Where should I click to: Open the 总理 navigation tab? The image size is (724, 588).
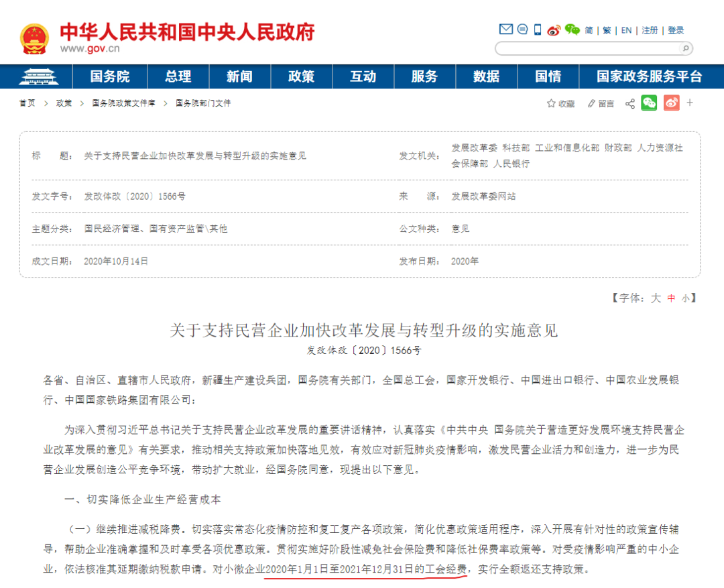(178, 76)
